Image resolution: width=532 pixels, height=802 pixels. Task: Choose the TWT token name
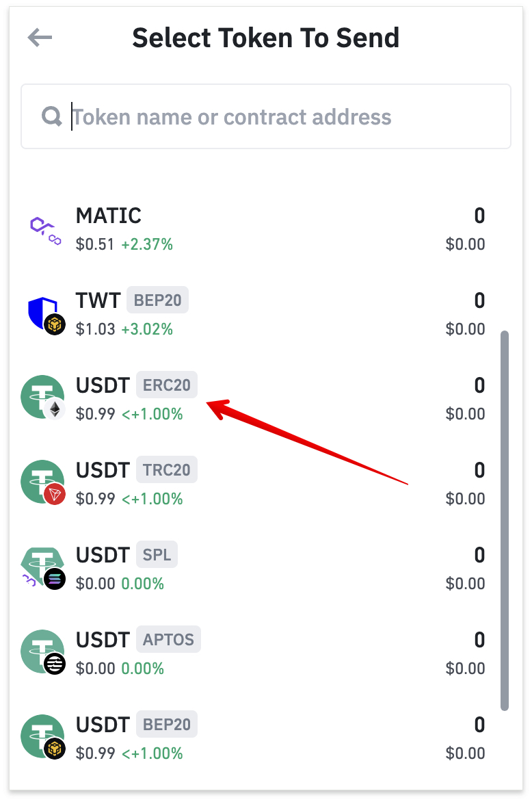click(98, 300)
